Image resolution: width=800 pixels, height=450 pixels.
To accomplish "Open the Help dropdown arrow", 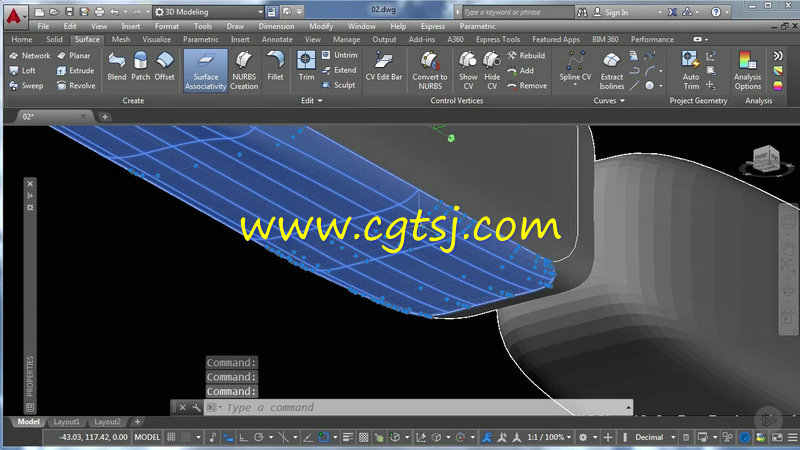I will [727, 12].
